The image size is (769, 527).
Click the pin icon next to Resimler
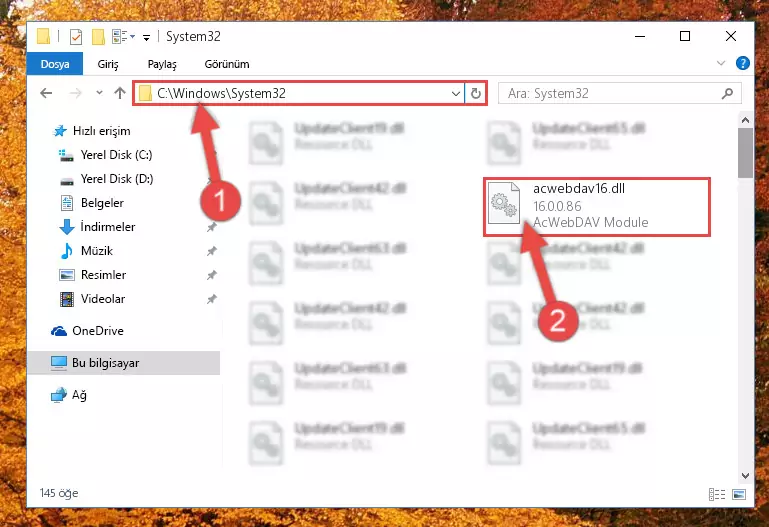tap(211, 275)
